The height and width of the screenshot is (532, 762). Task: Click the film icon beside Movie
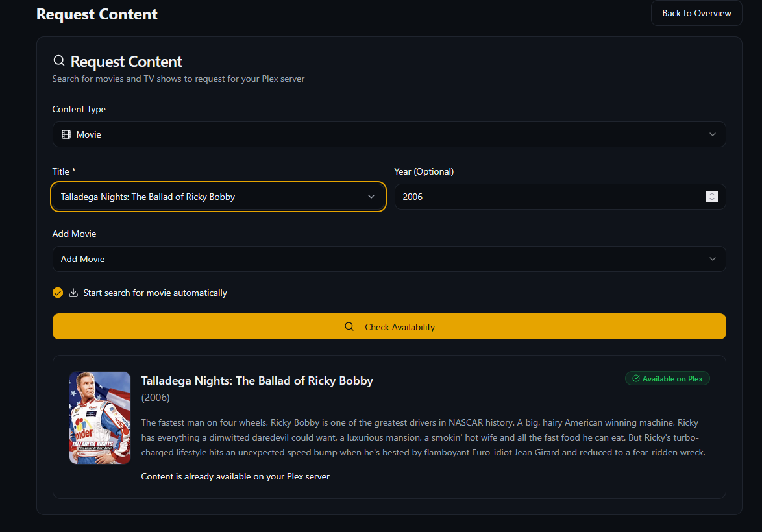[x=66, y=134]
